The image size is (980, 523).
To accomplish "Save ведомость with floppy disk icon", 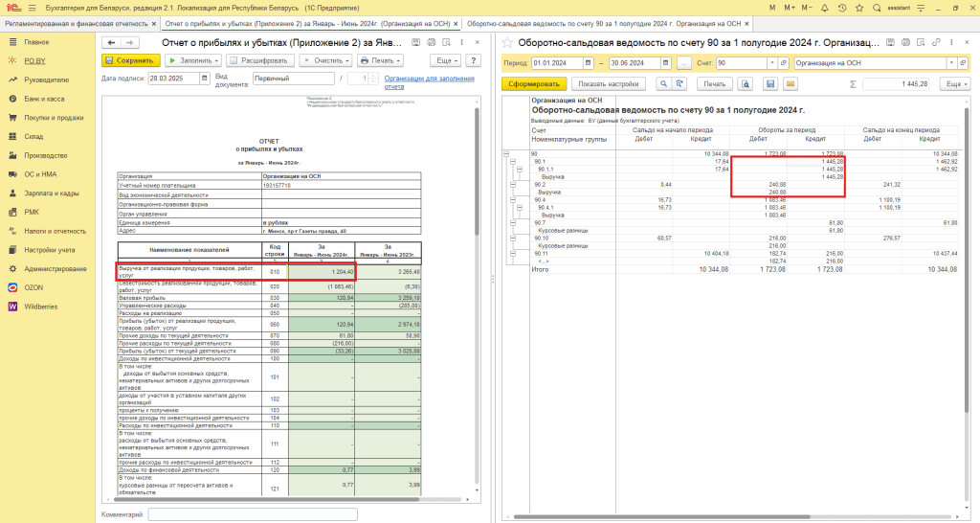I will point(770,84).
